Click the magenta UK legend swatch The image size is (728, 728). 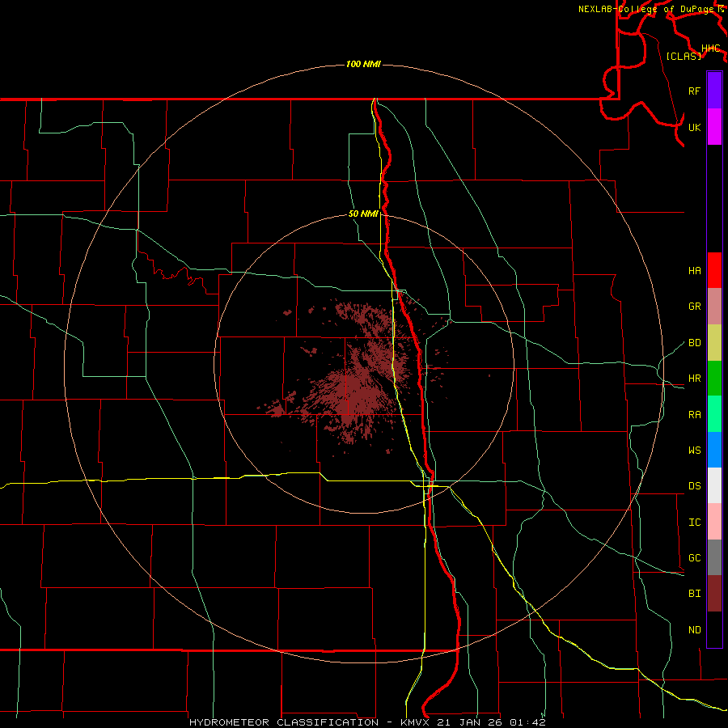click(x=714, y=126)
